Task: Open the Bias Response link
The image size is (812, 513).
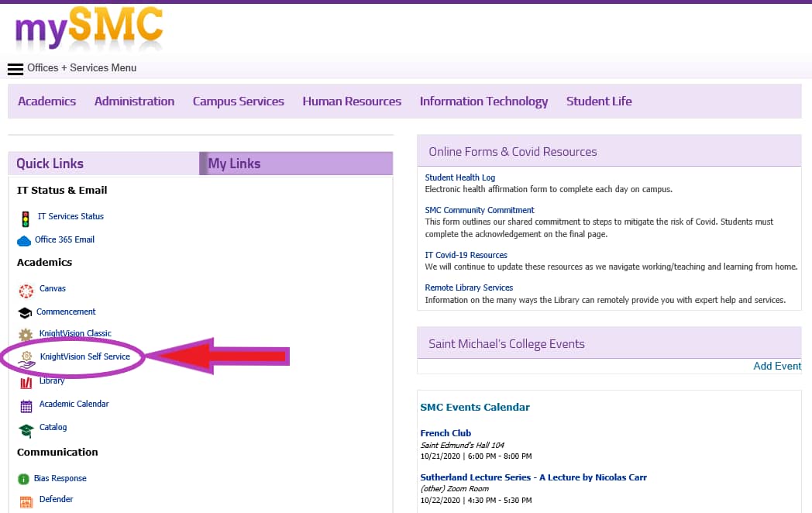Action: pos(60,478)
